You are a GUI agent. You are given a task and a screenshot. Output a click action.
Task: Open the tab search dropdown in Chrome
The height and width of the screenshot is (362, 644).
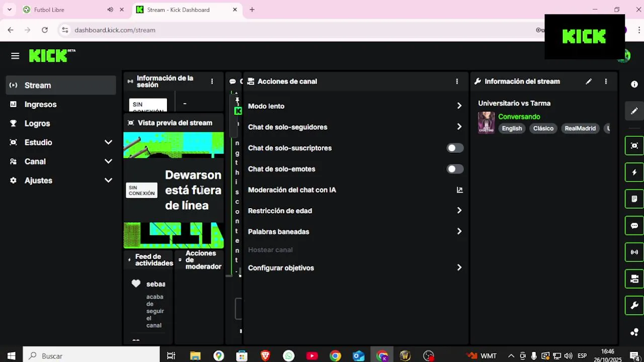[x=9, y=10]
